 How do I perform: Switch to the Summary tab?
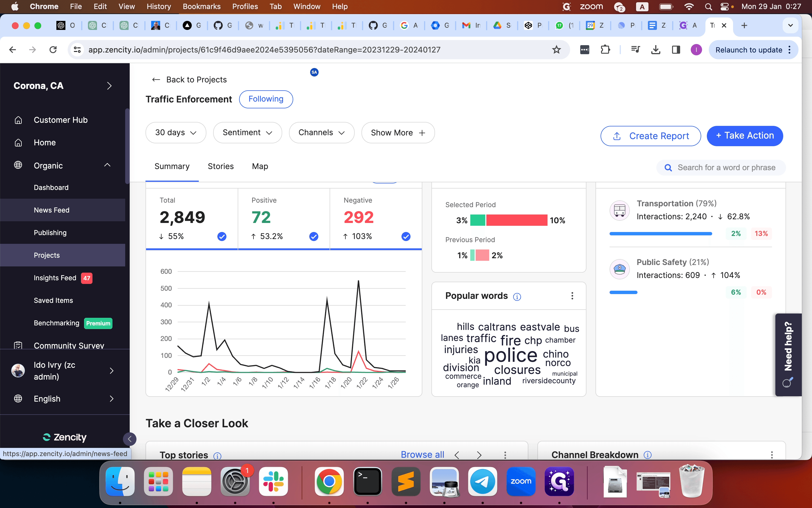[172, 166]
